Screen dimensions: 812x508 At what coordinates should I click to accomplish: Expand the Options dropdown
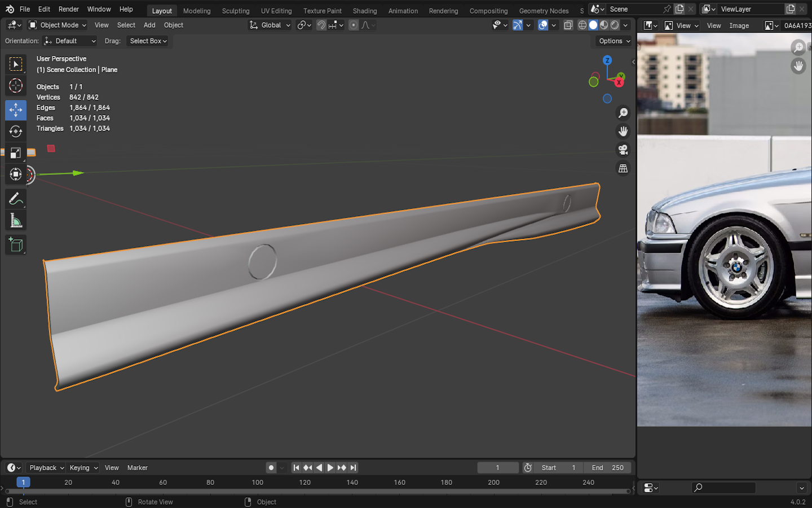(615, 41)
